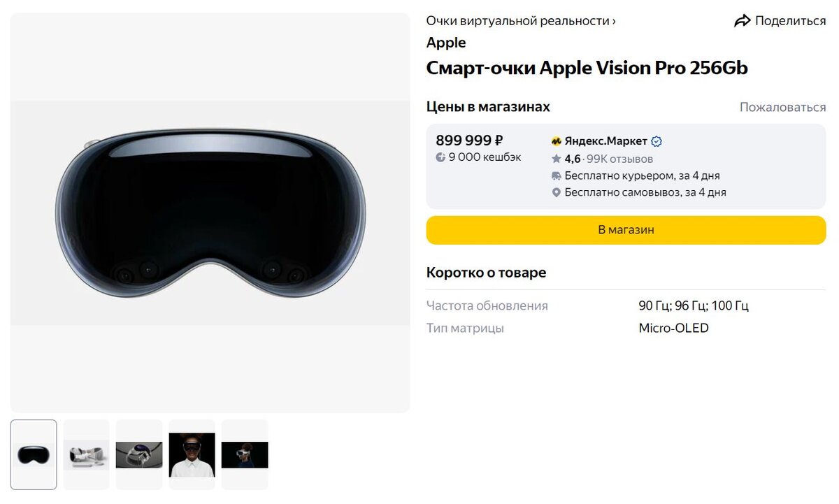Click the courier delivery truck icon
The width and height of the screenshot is (839, 504).
[557, 175]
